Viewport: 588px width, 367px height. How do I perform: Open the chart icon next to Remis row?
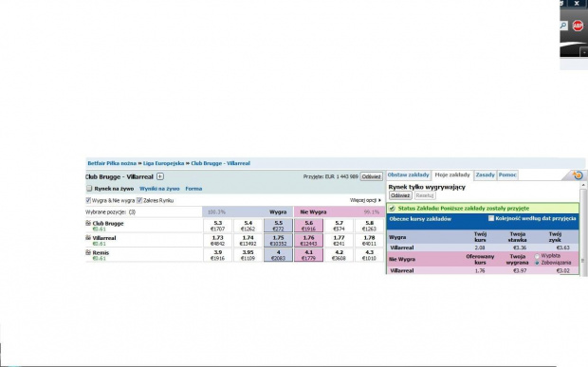pyautogui.click(x=88, y=252)
